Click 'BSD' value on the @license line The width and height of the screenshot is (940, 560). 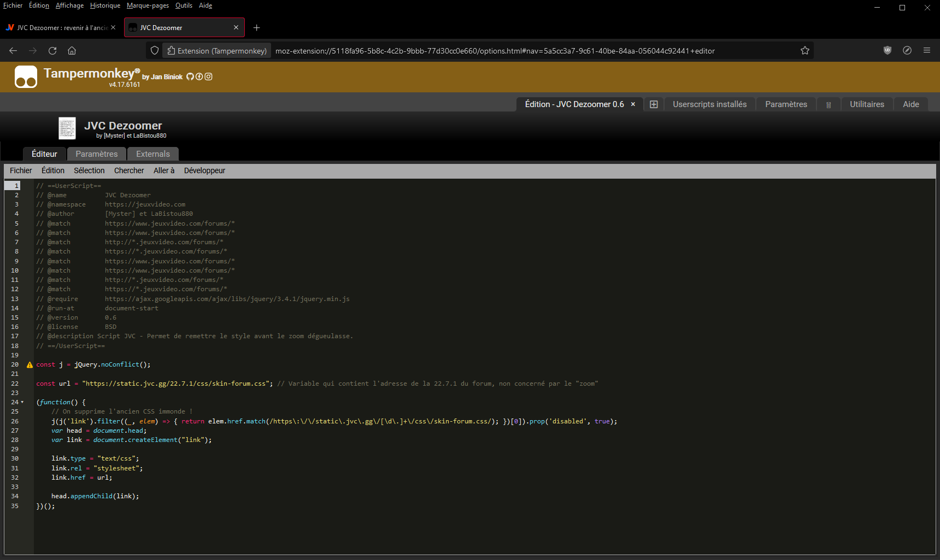pyautogui.click(x=110, y=327)
